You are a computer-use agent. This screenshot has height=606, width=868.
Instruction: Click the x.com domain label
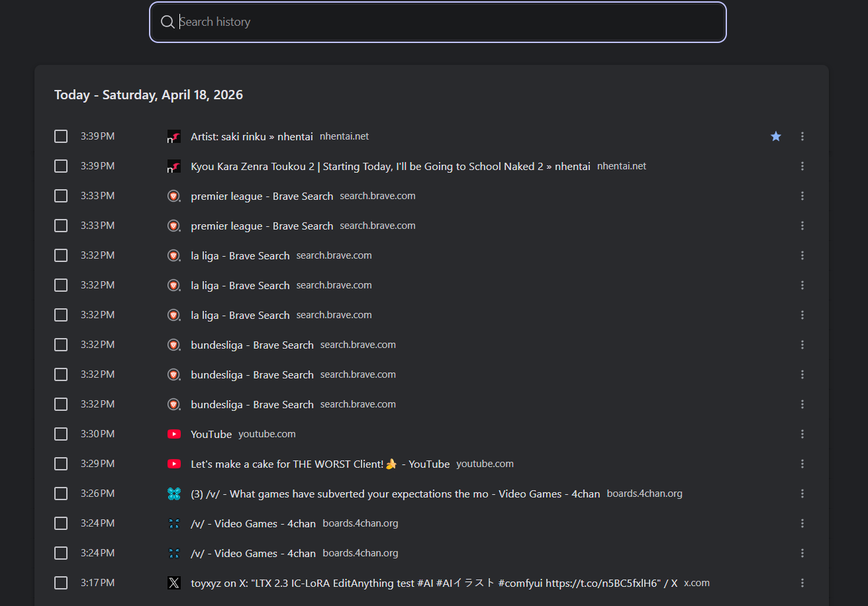pos(697,583)
